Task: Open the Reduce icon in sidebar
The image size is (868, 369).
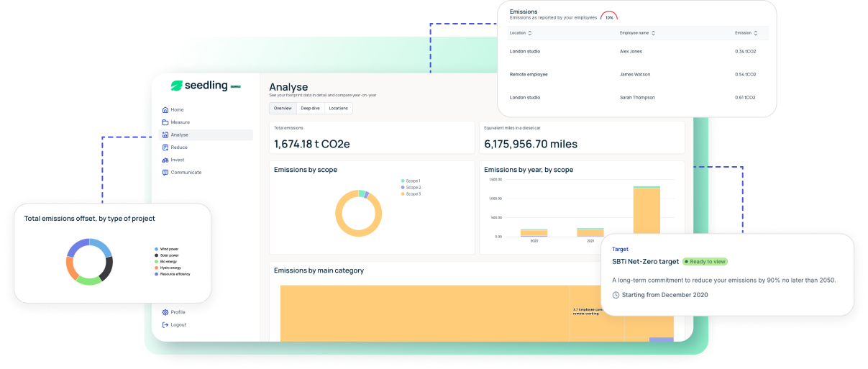Action: click(x=165, y=147)
